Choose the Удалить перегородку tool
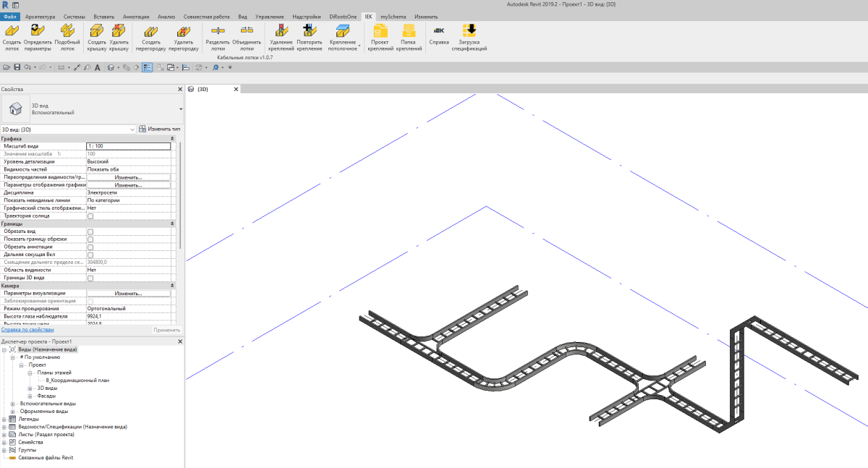Screen dimensions: 868x468 click(184, 30)
